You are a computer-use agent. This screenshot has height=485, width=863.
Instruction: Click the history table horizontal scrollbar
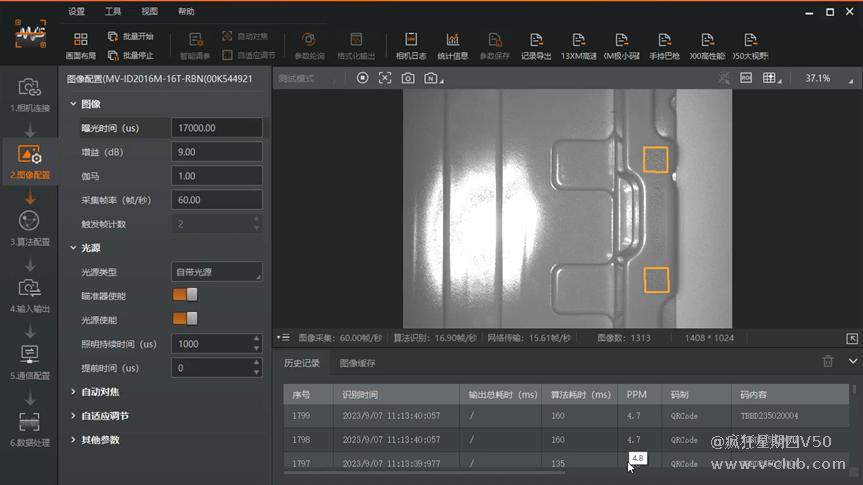[x=424, y=472]
